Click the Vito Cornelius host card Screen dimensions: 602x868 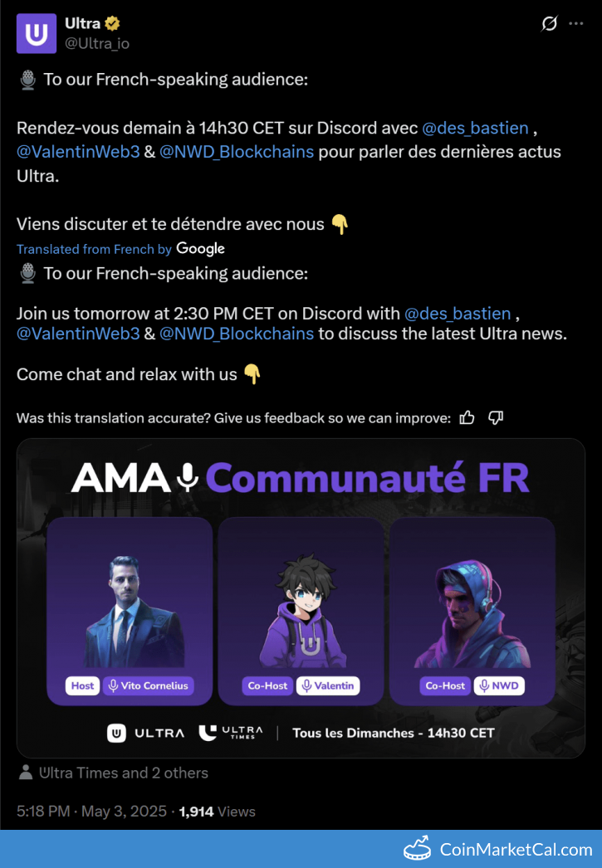click(x=130, y=612)
